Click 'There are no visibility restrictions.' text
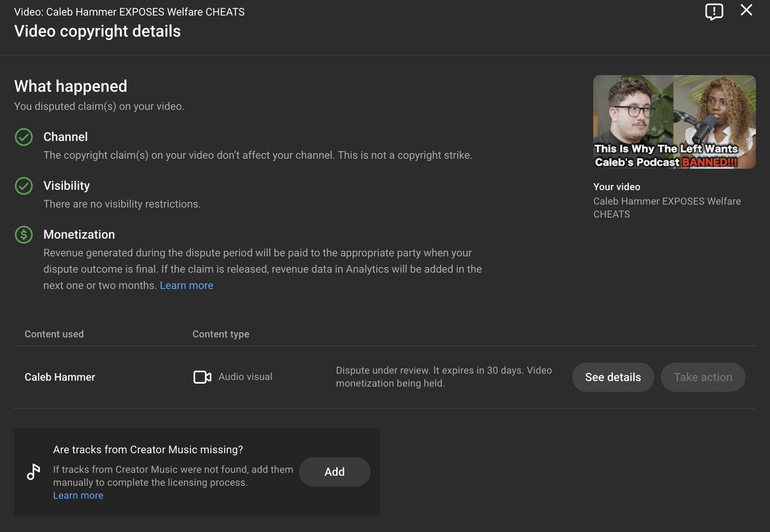 [122, 204]
